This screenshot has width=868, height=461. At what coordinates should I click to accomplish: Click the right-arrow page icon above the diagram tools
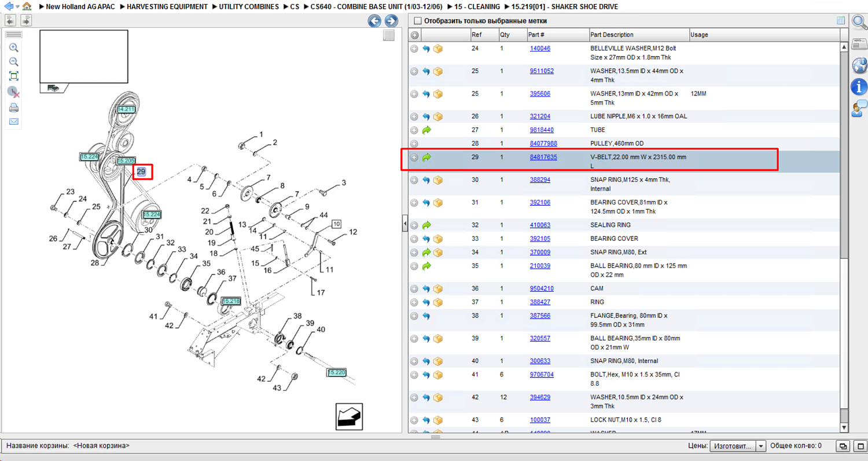point(26,21)
